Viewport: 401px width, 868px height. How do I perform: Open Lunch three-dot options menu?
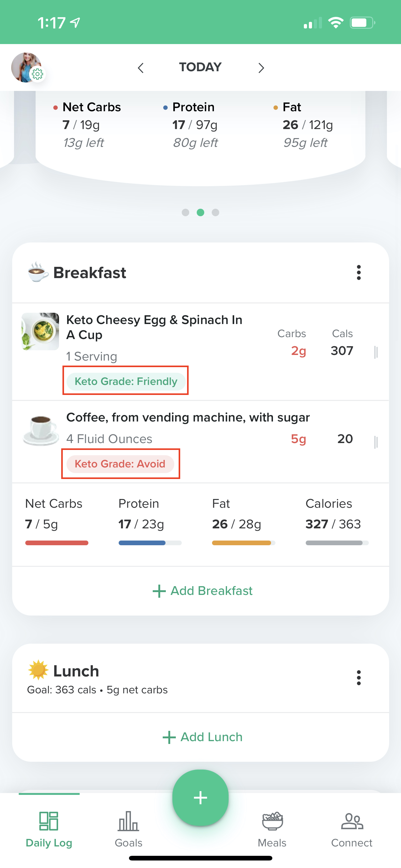point(359,677)
